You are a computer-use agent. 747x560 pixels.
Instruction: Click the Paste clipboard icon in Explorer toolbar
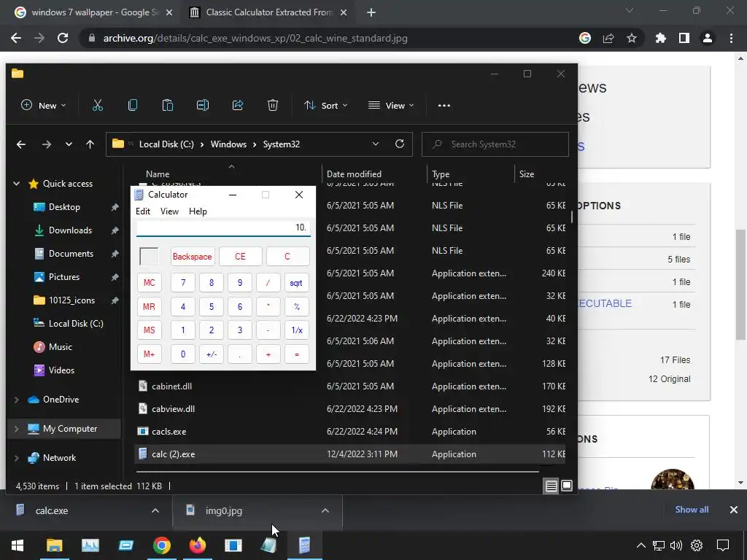tap(167, 105)
